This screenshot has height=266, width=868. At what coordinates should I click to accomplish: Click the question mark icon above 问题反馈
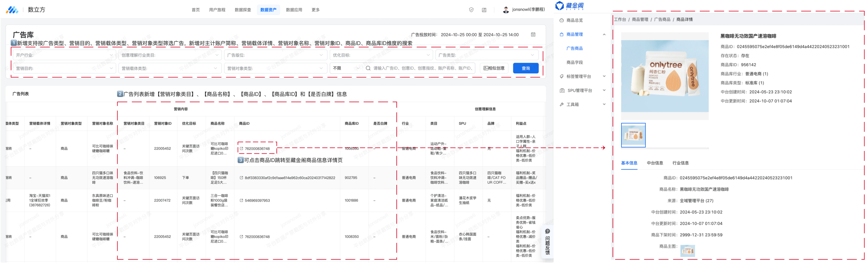click(x=547, y=231)
